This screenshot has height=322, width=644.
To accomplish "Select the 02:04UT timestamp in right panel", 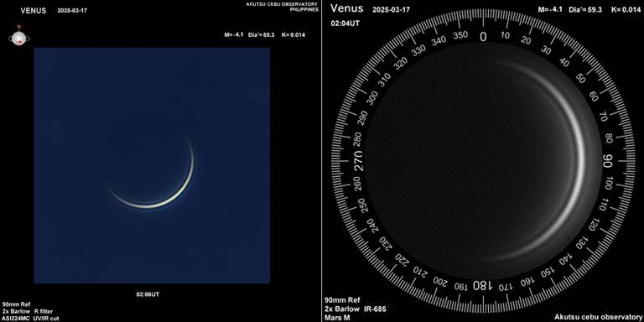I will pos(345,23).
